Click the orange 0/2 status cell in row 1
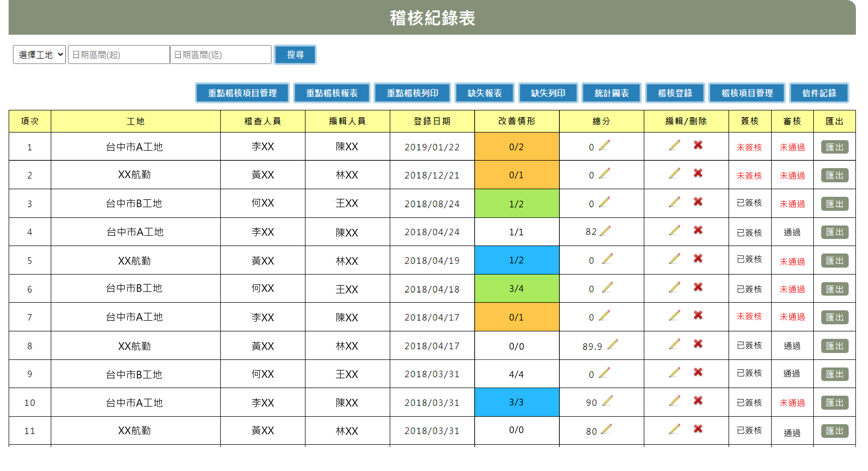The image size is (868, 471). coord(517,146)
